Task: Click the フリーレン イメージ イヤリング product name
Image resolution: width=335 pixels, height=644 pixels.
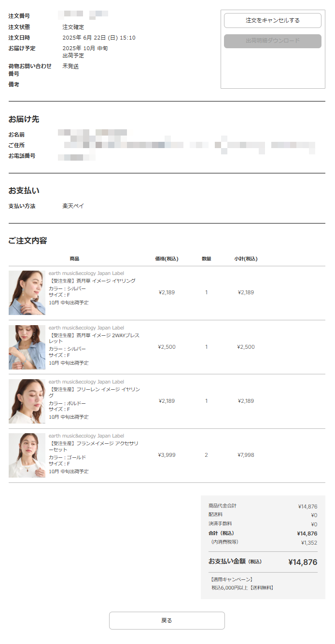Action: tap(94, 392)
